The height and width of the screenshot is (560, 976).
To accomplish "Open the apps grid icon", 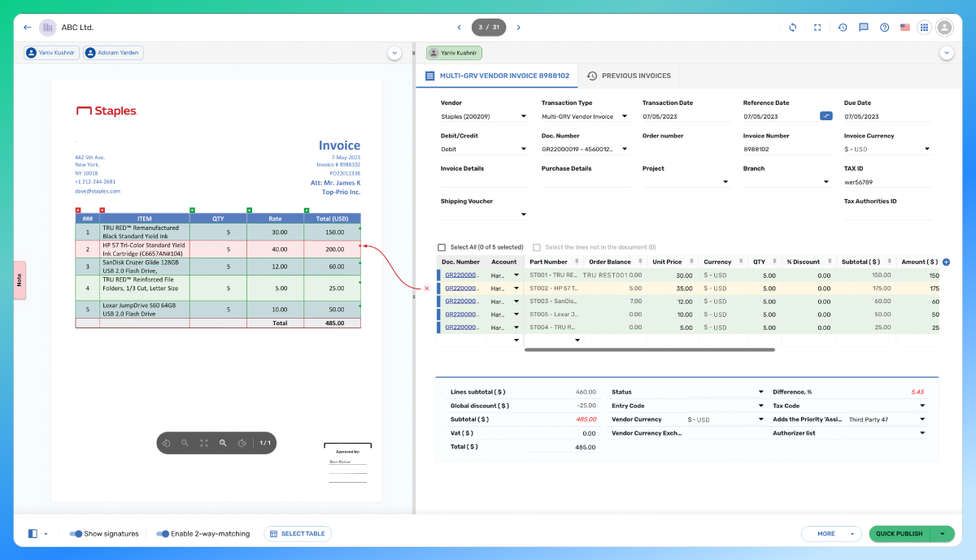I will [x=924, y=28].
